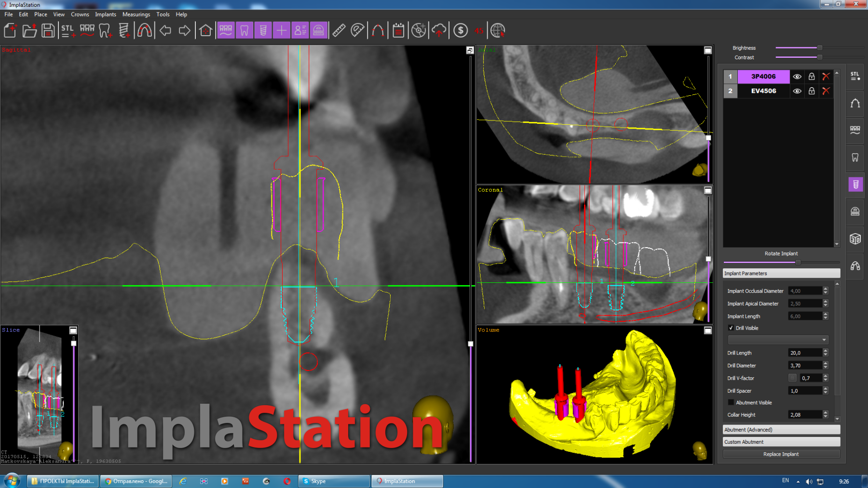Toggle the purple implant toolbar button
868x488 pixels.
[x=263, y=30]
